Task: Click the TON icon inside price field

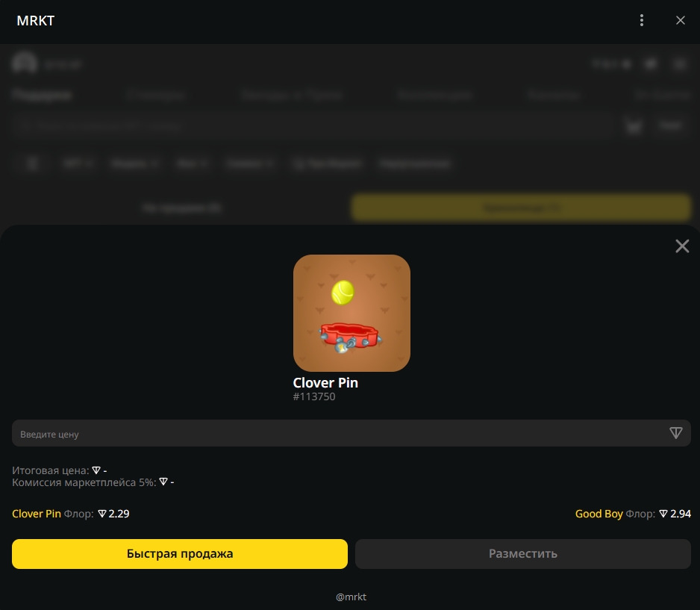Action: (675, 433)
